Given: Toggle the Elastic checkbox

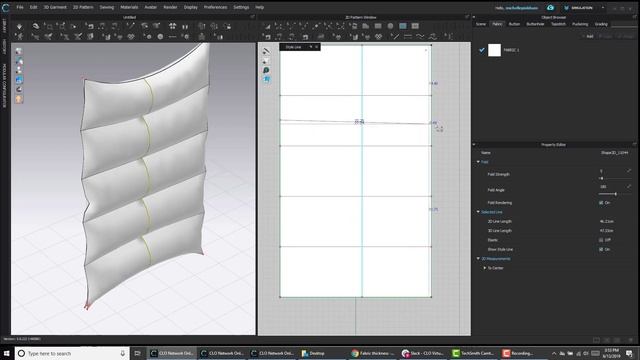Looking at the screenshot, I should click(x=601, y=240).
